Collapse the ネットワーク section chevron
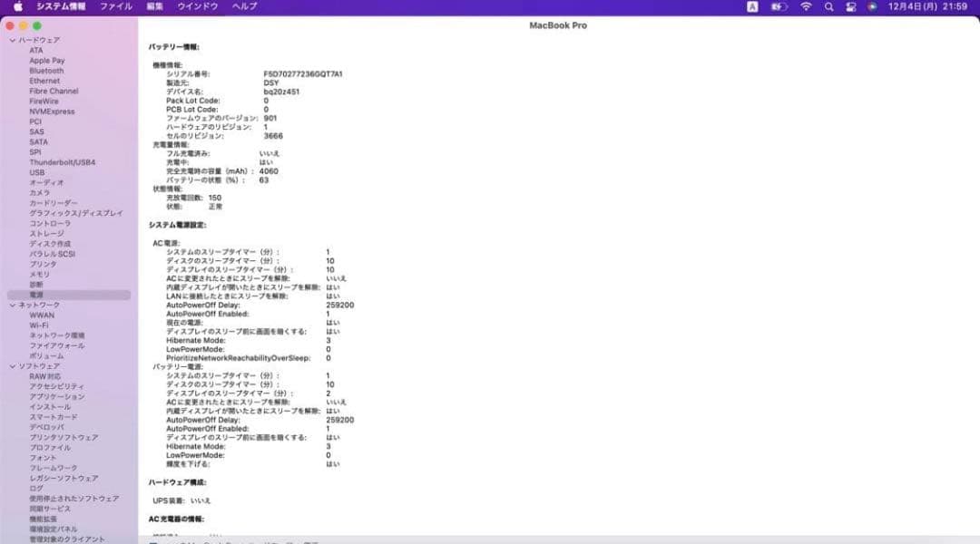The image size is (980, 544). tap(13, 305)
